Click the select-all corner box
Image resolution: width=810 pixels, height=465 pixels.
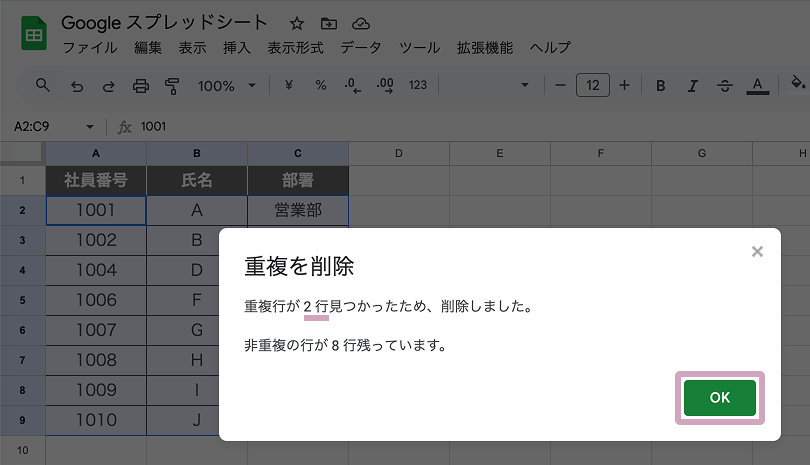pos(22,153)
